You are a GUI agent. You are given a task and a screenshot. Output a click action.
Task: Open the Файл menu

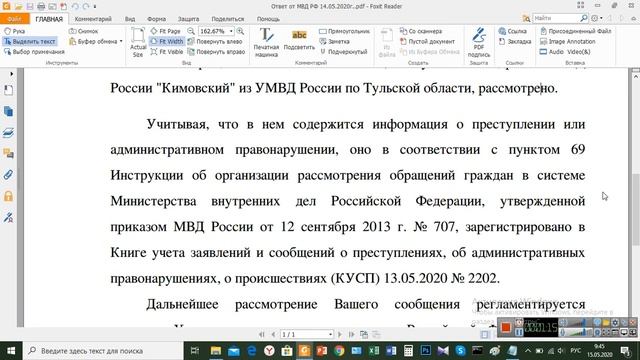point(15,19)
